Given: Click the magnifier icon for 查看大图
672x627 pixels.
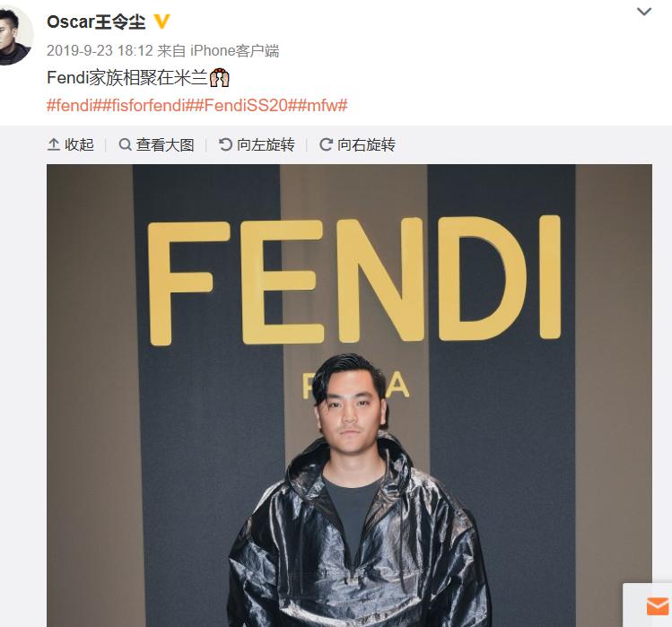Looking at the screenshot, I should pyautogui.click(x=125, y=144).
